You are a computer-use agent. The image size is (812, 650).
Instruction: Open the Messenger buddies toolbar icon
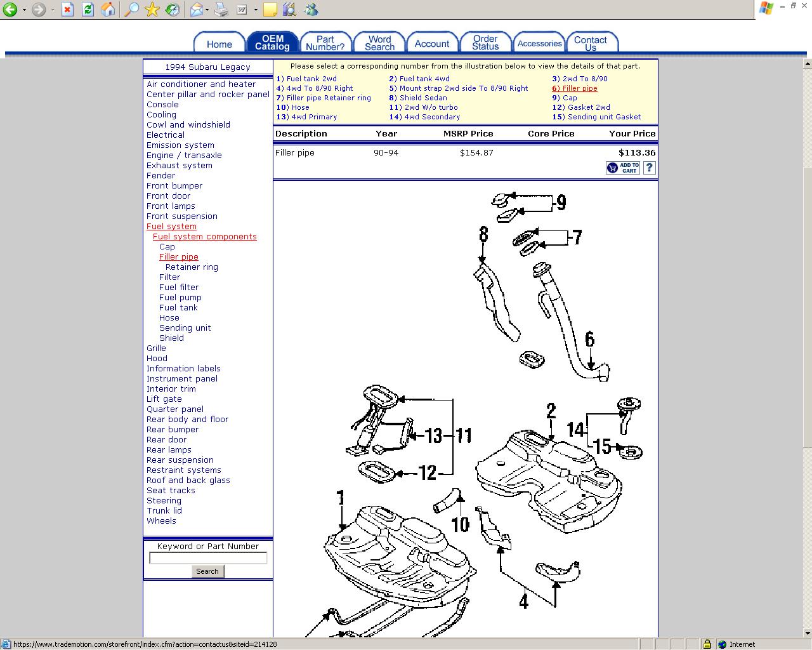pyautogui.click(x=311, y=10)
